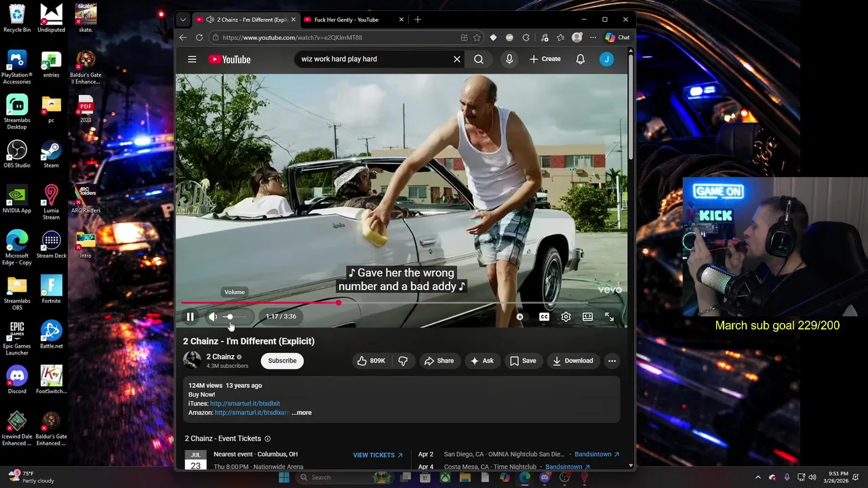868x488 pixels.
Task: Open the Windows Start button
Action: [x=284, y=477]
